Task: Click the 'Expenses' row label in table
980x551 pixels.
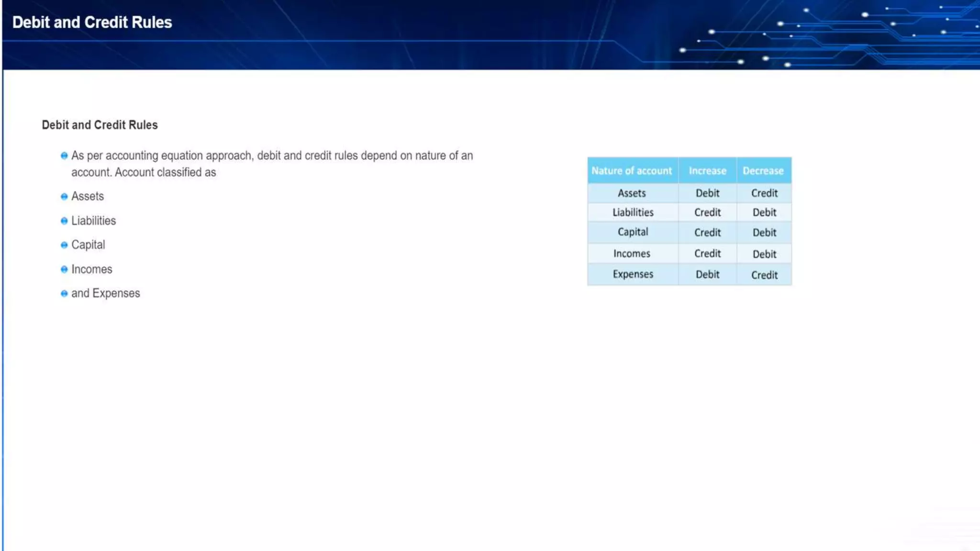Action: click(x=633, y=274)
